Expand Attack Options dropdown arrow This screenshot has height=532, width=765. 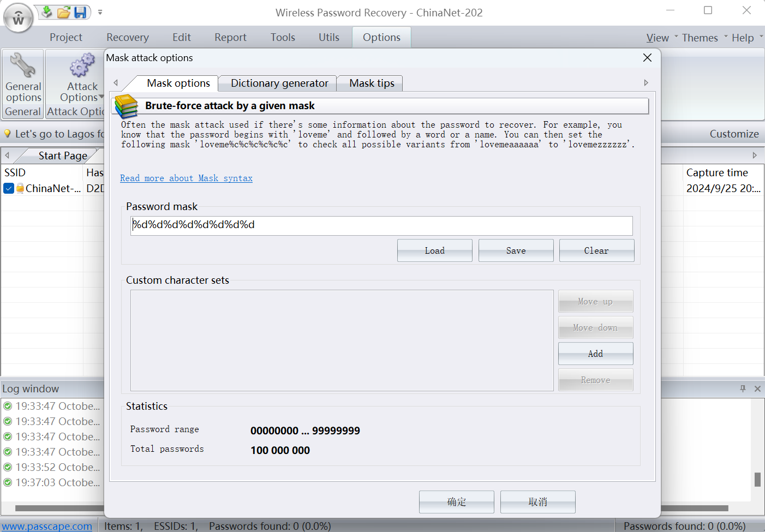click(x=101, y=97)
